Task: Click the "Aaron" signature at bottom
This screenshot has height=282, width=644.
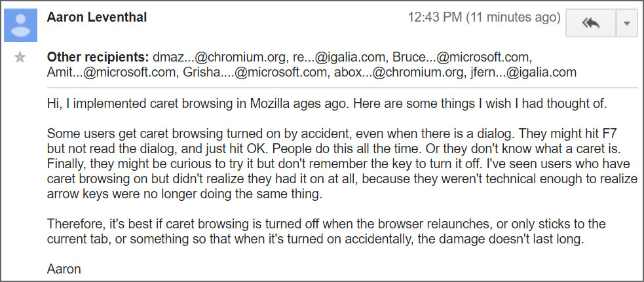Action: click(x=64, y=268)
